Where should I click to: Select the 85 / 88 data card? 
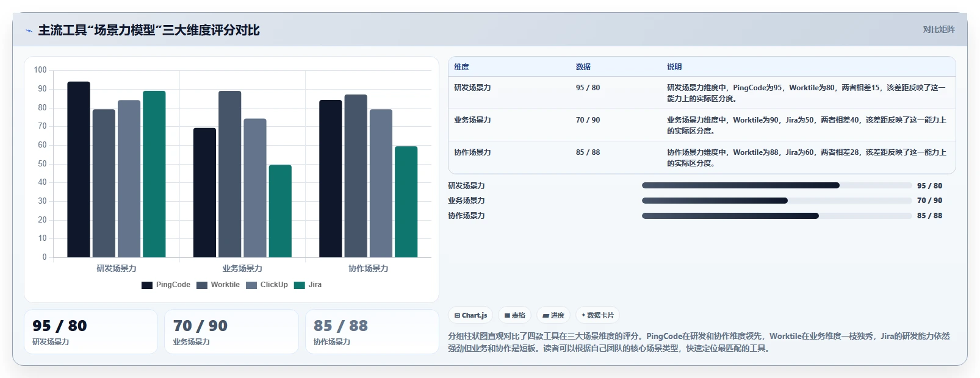(372, 332)
